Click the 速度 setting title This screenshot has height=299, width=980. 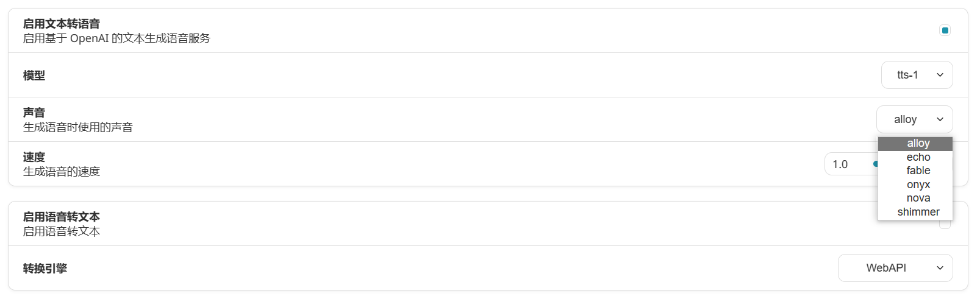pyautogui.click(x=34, y=157)
